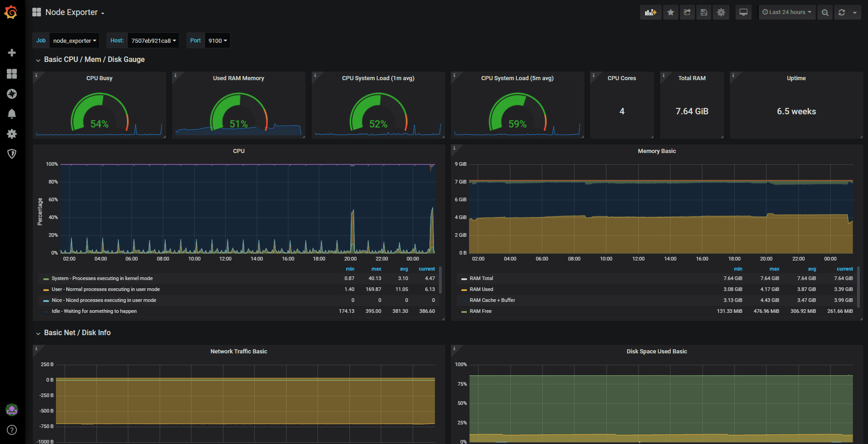Refresh the dashboard
The height and width of the screenshot is (444, 868).
point(842,12)
